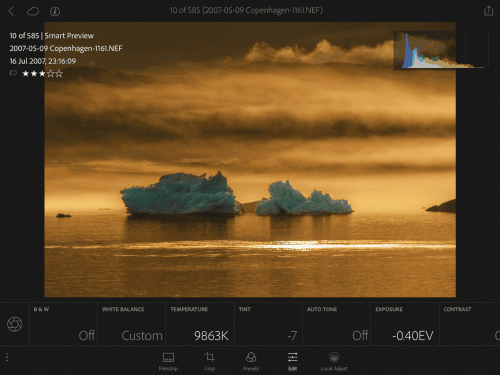Viewport: 500px width, 375px height.
Task: Set rating to five stars
Action: pyautogui.click(x=59, y=73)
